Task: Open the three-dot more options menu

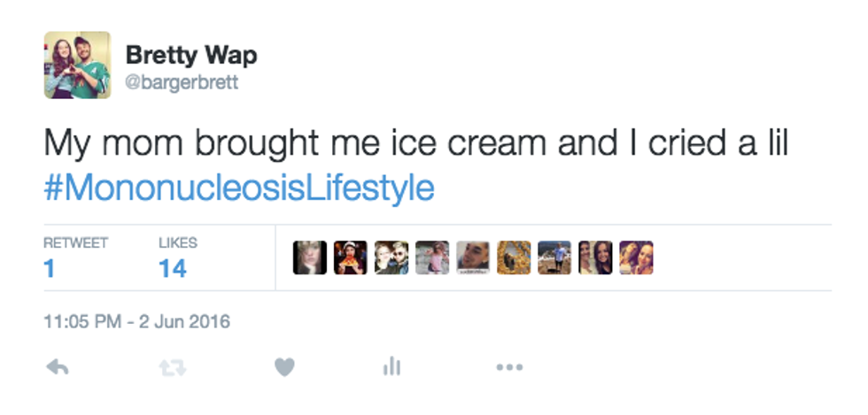Action: [509, 367]
